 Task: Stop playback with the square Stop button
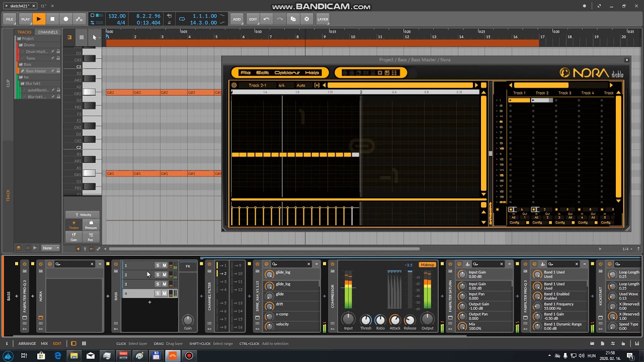(x=52, y=19)
